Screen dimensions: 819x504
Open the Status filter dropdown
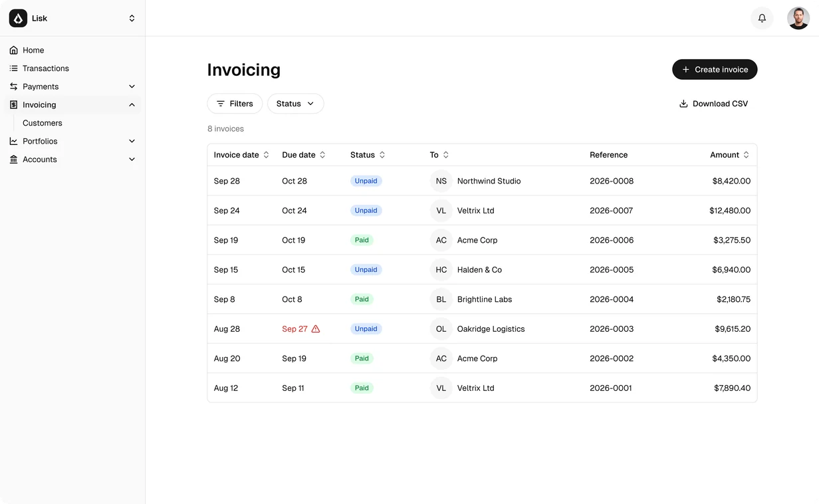pyautogui.click(x=295, y=104)
